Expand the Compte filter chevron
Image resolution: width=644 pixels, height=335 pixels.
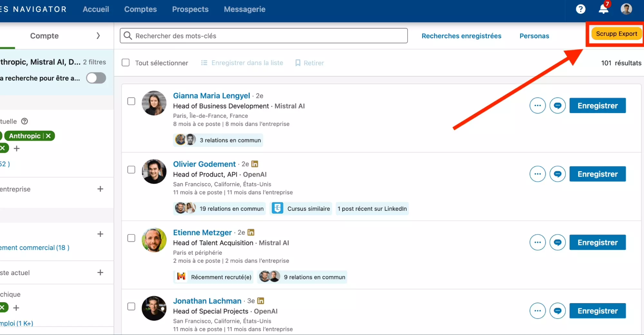tap(98, 36)
